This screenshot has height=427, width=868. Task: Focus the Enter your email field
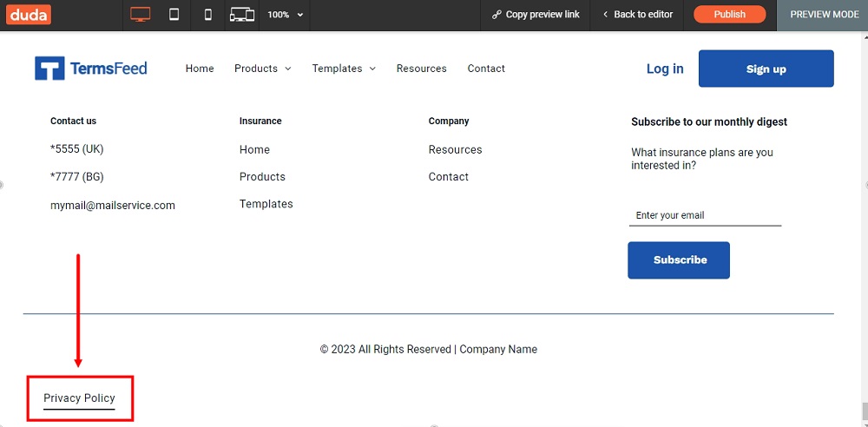705,215
